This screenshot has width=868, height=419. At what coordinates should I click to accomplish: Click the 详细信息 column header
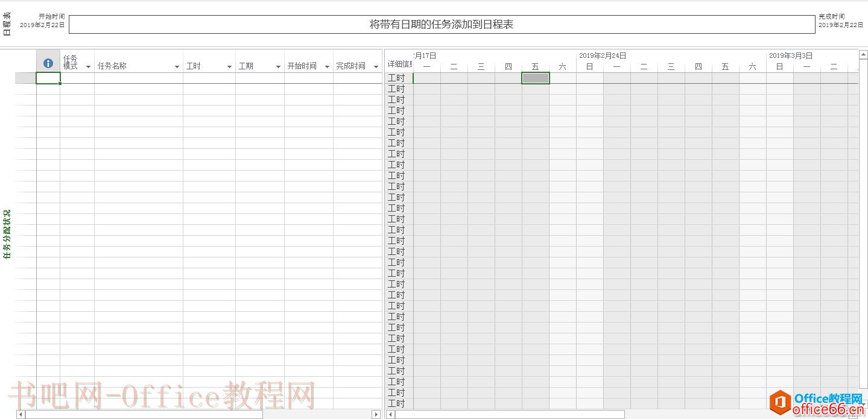point(399,64)
